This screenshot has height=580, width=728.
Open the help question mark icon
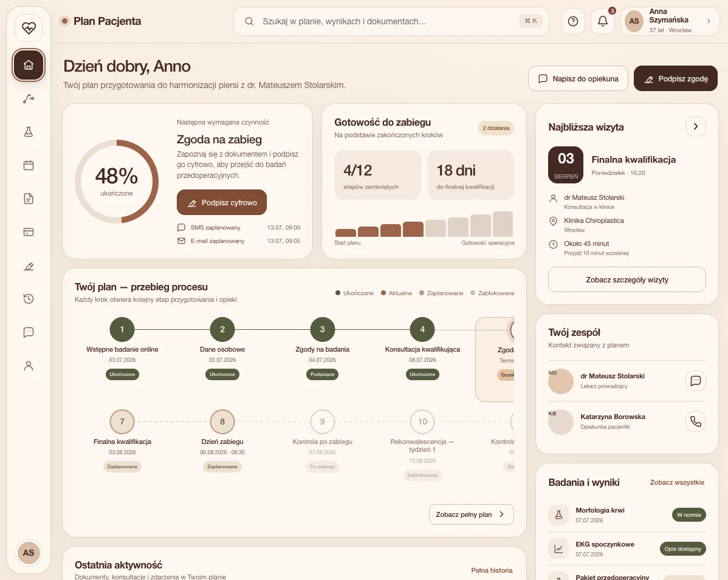573,21
